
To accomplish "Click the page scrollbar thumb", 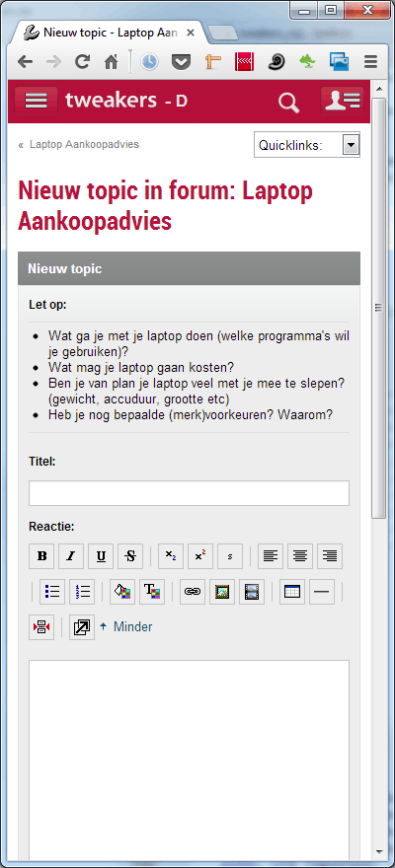I will coord(379,308).
